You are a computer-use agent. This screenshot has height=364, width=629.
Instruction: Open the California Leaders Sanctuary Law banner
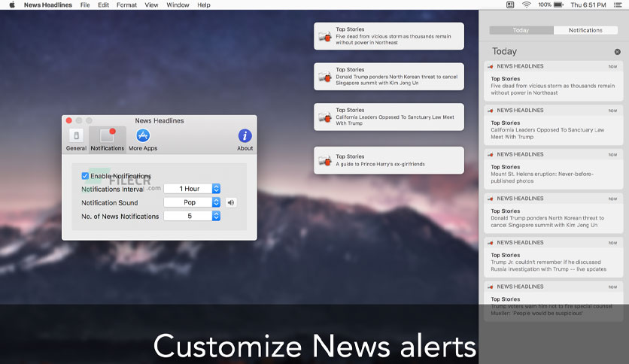pyautogui.click(x=389, y=117)
